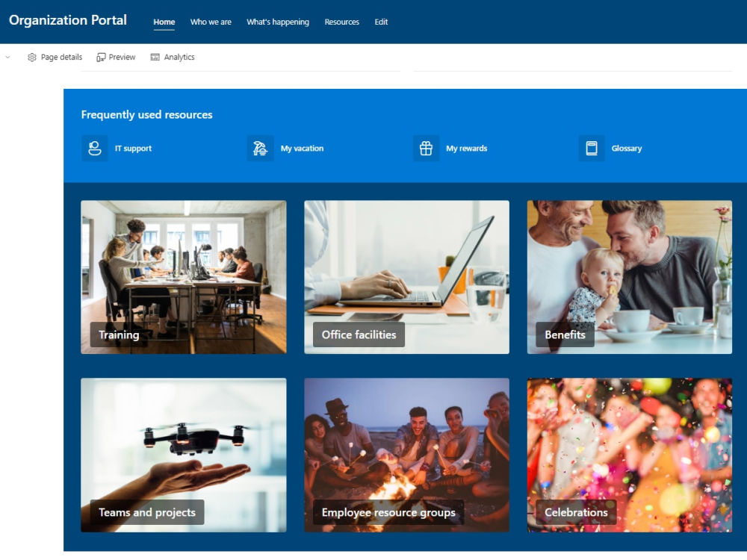
Task: Click the Preview device icon
Action: 101,57
